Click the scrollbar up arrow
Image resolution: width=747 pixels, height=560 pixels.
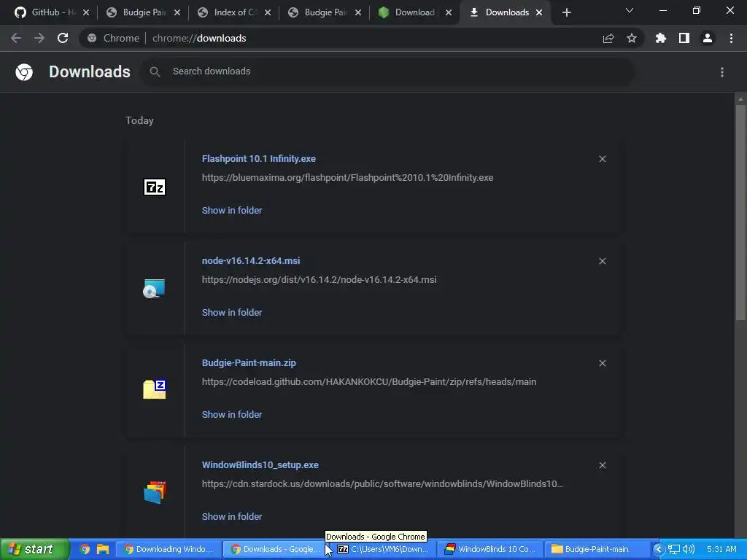tap(740, 99)
